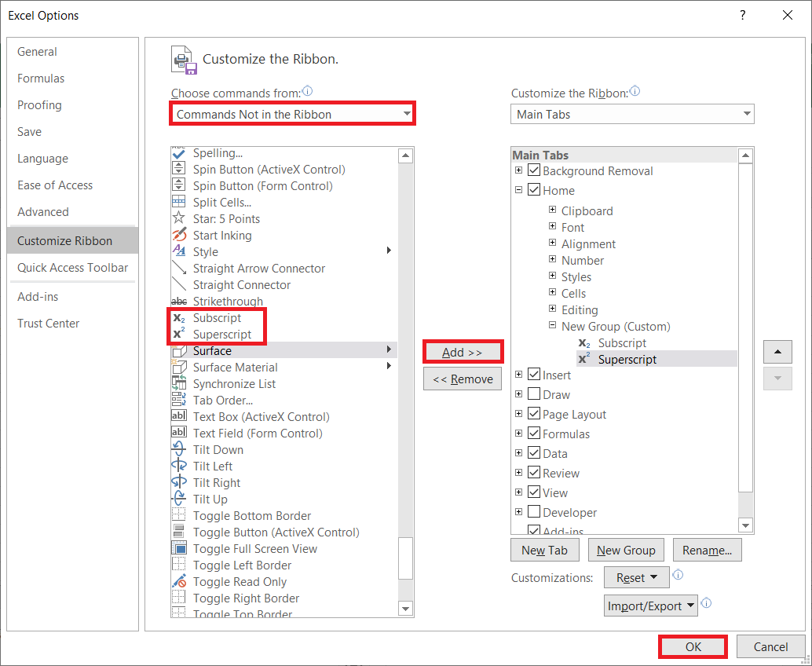Click the New Group button
Screen dimensions: 812x666
(626, 550)
